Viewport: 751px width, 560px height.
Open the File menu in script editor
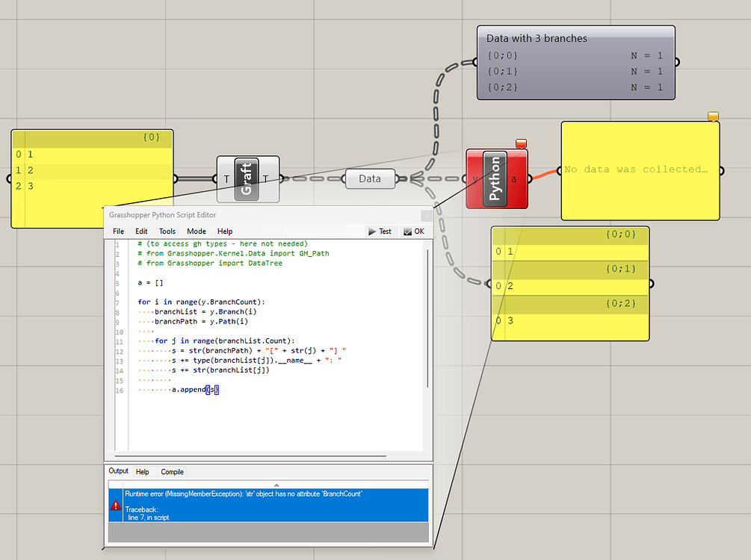coord(118,231)
